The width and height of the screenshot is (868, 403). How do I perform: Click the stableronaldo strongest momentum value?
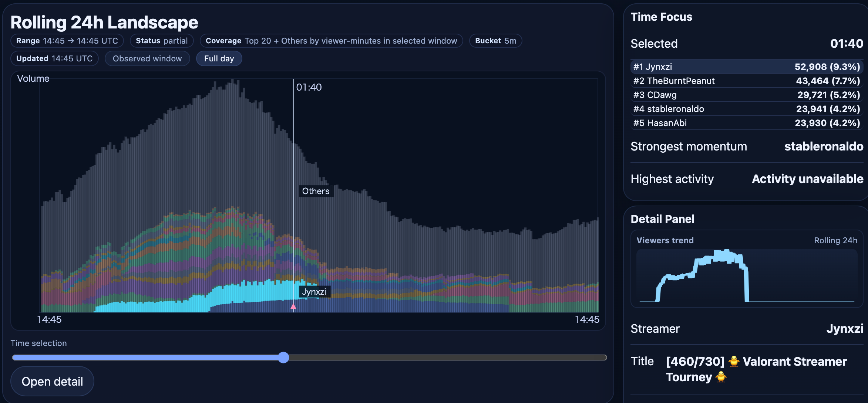coord(824,146)
